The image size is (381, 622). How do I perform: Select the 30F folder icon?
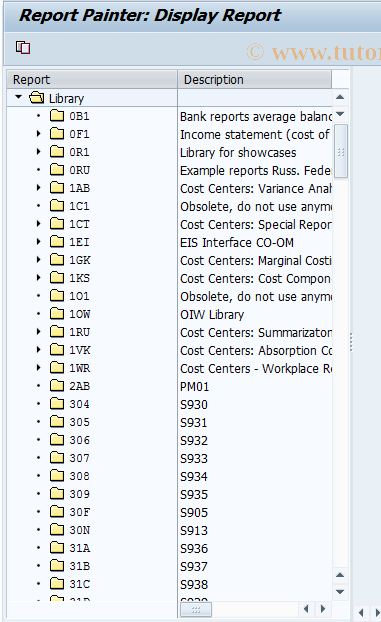pyautogui.click(x=57, y=512)
